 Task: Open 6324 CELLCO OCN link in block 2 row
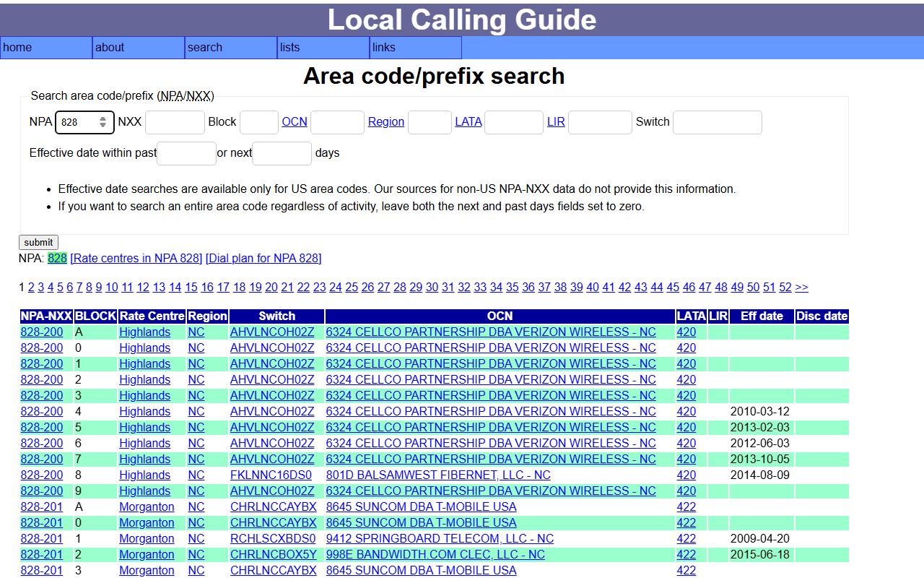[491, 380]
